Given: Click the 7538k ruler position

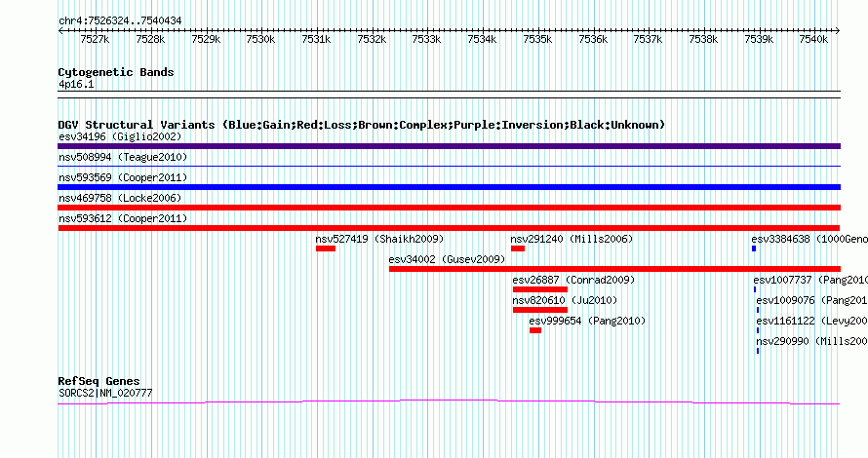Looking at the screenshot, I should 703,39.
